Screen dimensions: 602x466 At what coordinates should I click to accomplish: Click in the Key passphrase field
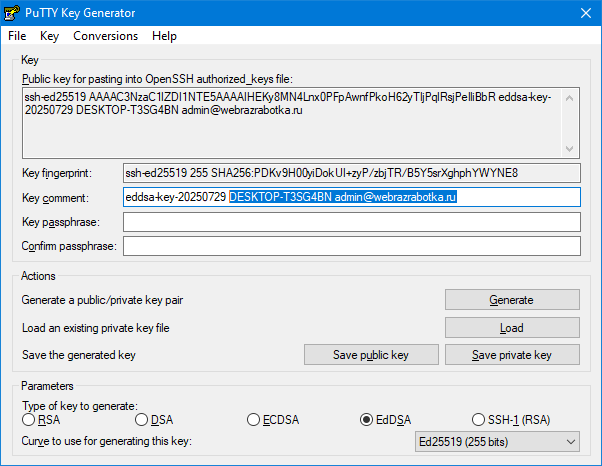[351, 222]
